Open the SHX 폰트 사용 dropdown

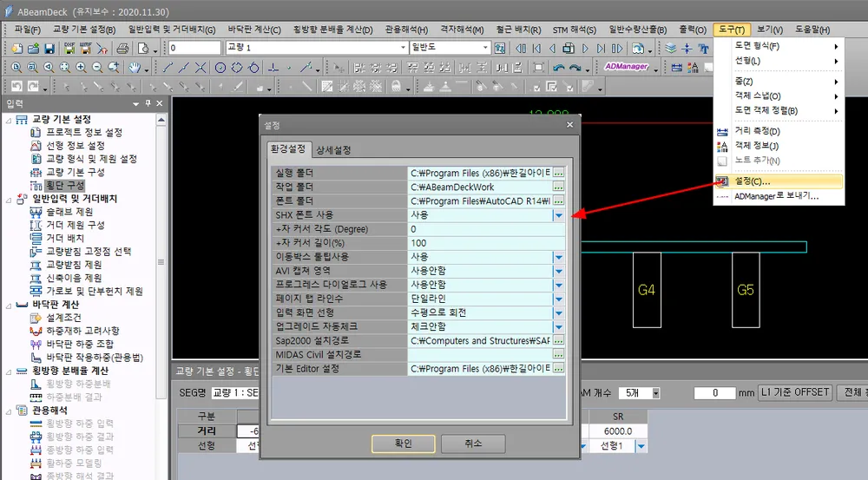[x=558, y=215]
